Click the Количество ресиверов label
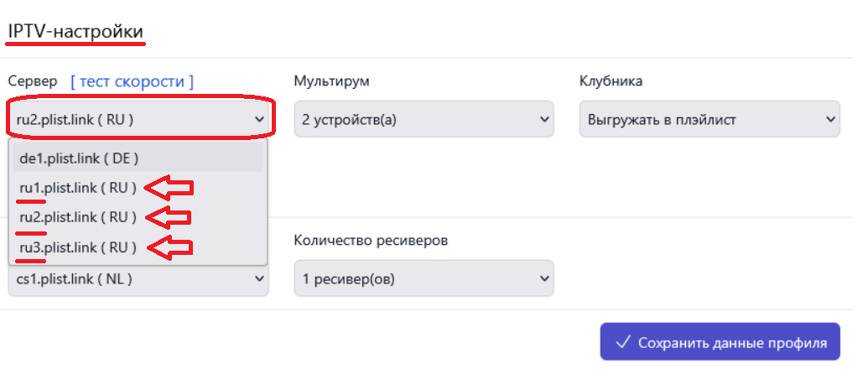868x379 pixels. coord(371,241)
